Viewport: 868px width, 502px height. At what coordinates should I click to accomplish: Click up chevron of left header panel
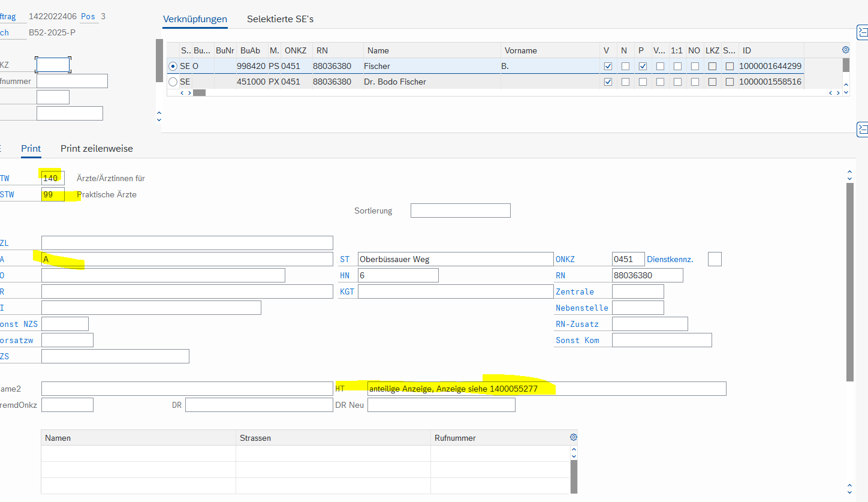click(x=158, y=113)
